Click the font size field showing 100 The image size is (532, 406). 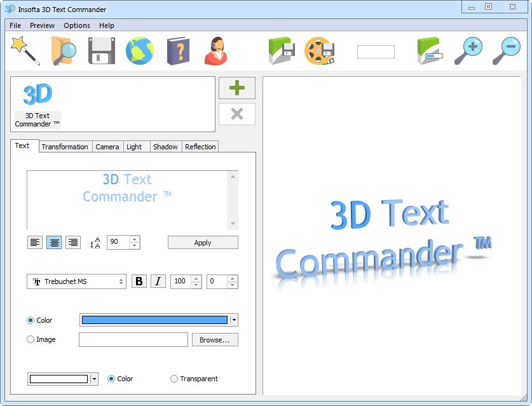click(x=181, y=281)
